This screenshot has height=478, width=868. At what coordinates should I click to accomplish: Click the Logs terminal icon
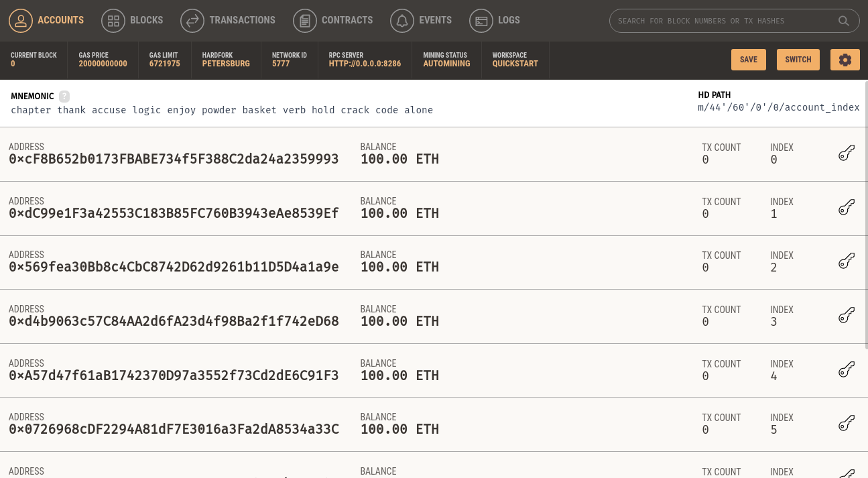pos(481,21)
